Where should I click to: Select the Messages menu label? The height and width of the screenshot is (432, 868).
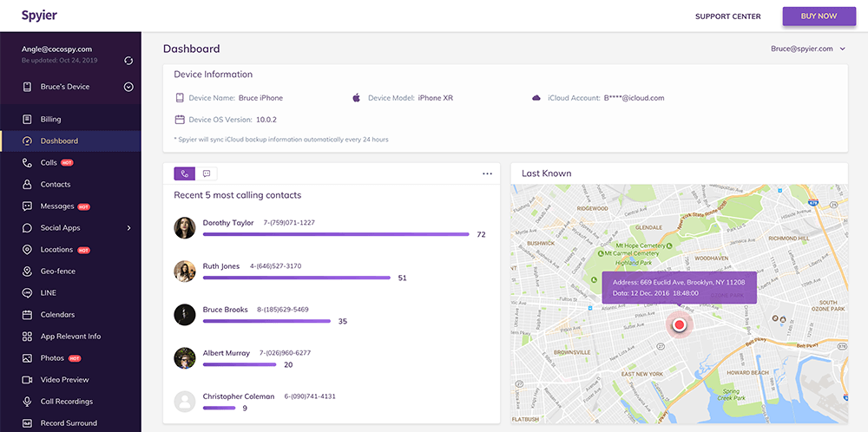click(57, 206)
